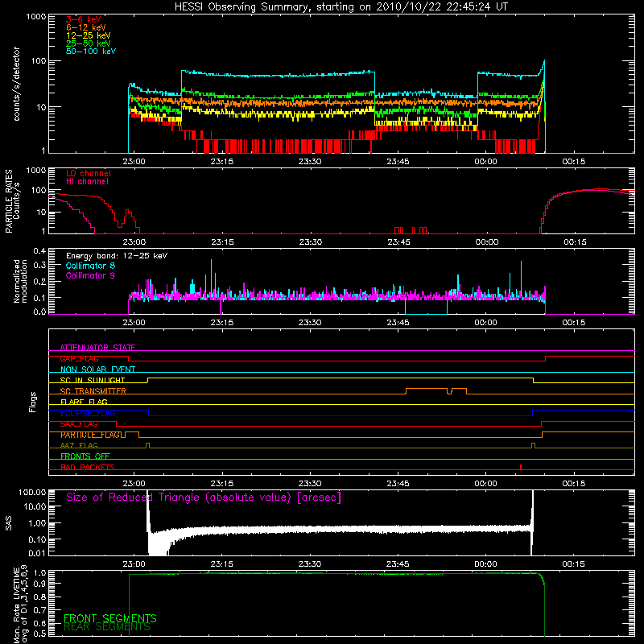Select the Collimator 9 legend label
644x644 pixels.
(x=90, y=275)
